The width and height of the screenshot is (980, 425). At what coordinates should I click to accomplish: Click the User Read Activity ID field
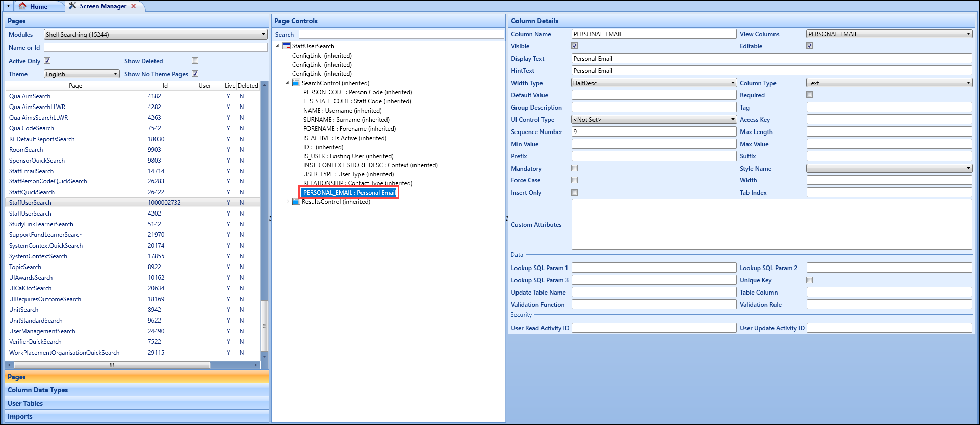point(654,328)
